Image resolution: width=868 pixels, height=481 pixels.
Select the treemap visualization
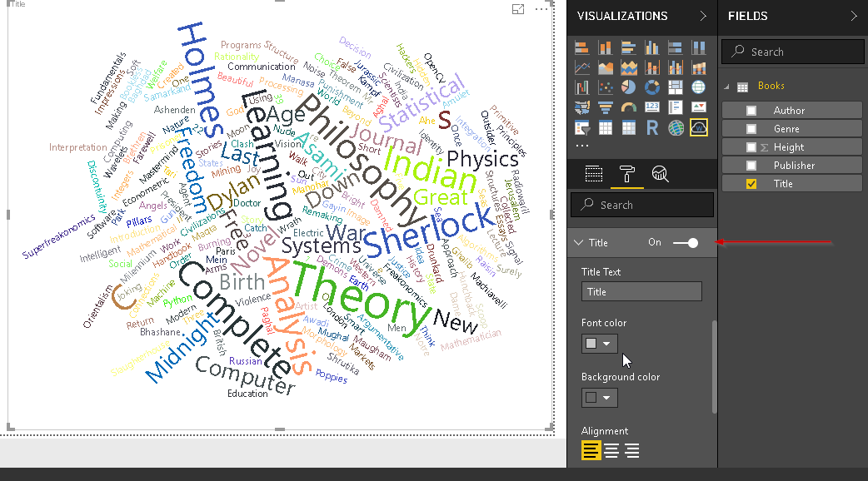(x=676, y=87)
